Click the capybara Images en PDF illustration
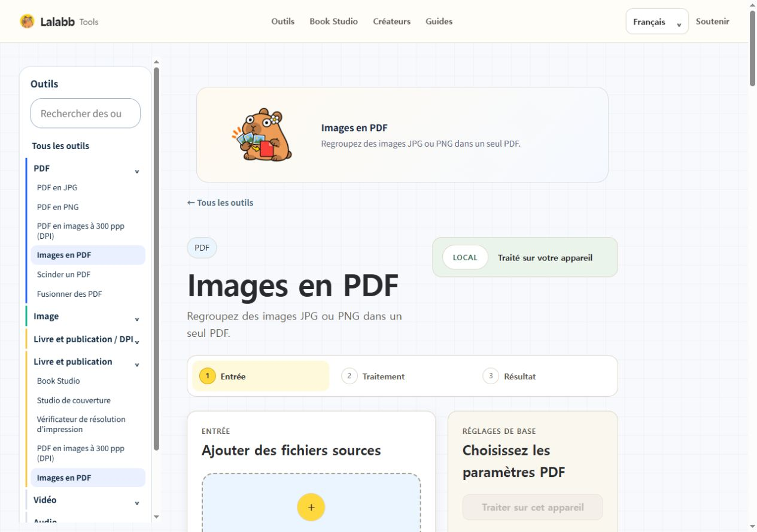Screen dimensions: 757x532 [262, 135]
